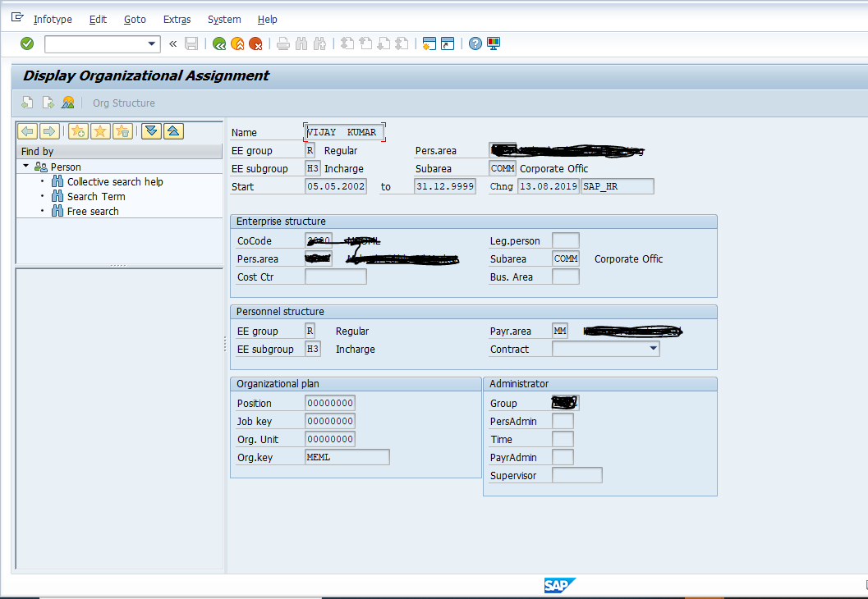Click the Delete from Favorites star icon

tap(122, 130)
